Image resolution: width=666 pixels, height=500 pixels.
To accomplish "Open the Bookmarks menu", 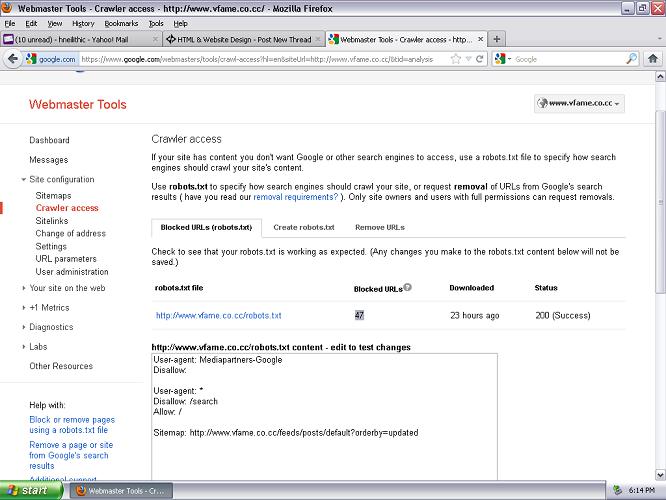I will (121, 23).
